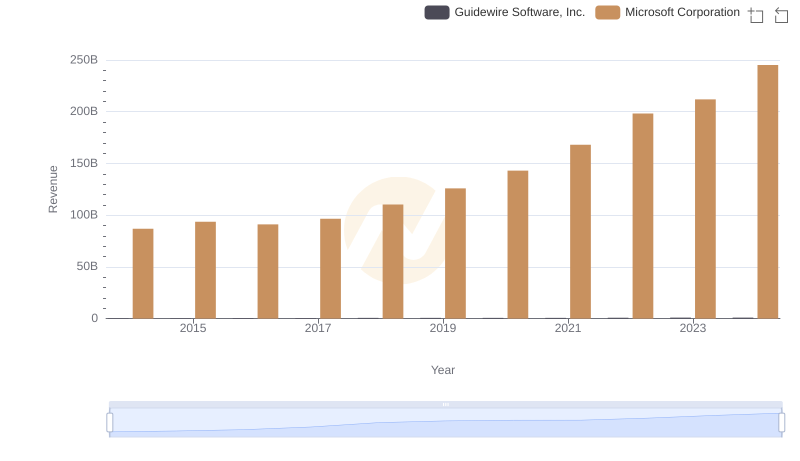
Task: Click the Revenue axis title
Action: click(x=53, y=189)
